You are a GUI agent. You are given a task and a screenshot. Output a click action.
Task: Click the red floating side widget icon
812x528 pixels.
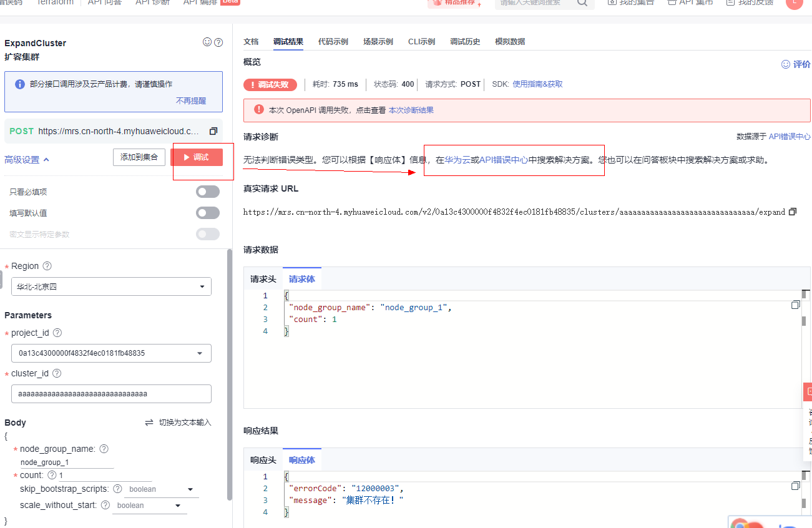(x=808, y=392)
